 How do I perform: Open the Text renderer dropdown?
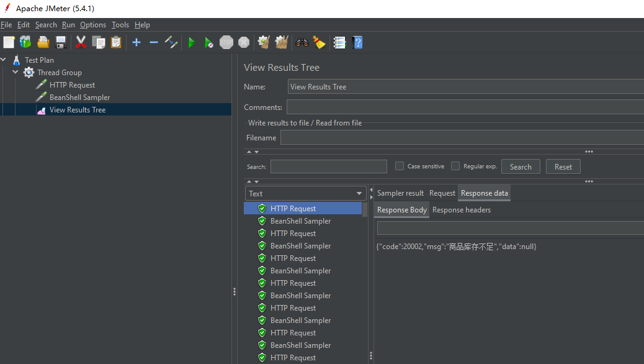pos(305,193)
